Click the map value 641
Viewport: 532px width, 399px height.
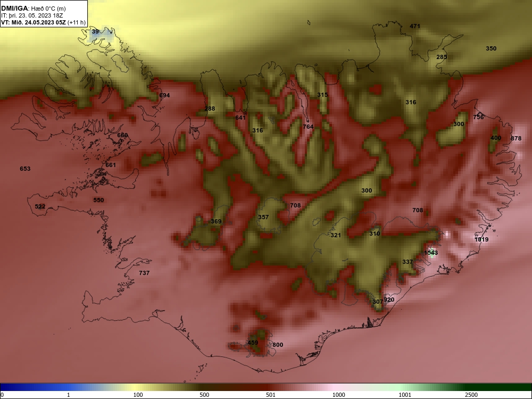pyautogui.click(x=240, y=118)
